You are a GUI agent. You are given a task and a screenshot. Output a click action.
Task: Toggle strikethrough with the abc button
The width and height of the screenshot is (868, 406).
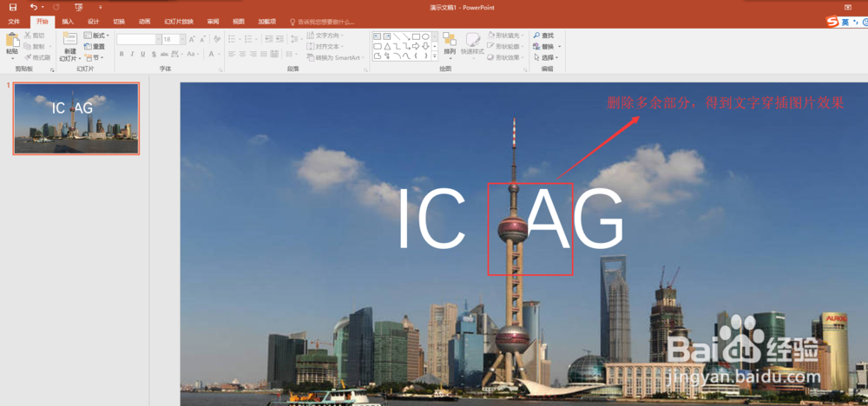point(164,54)
